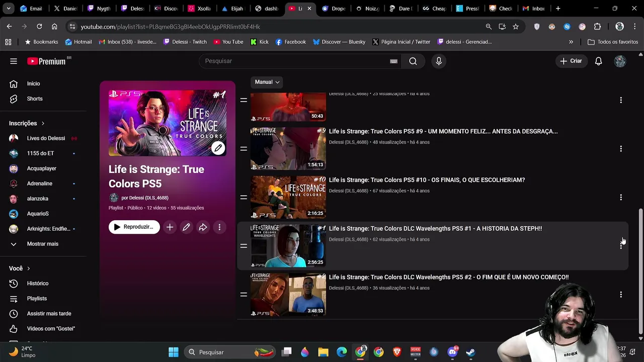Open the on-screen keyboard in the search box
Image resolution: width=644 pixels, height=362 pixels.
tap(394, 61)
